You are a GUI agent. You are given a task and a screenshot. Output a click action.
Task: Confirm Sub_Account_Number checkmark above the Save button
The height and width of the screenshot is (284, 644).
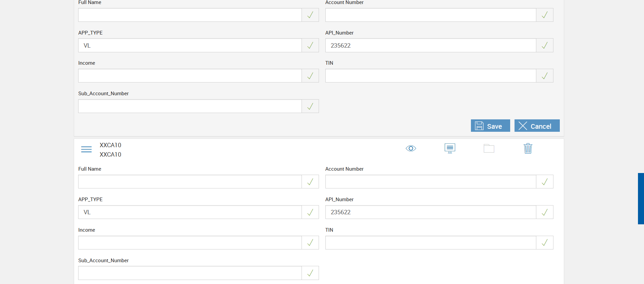click(x=310, y=106)
